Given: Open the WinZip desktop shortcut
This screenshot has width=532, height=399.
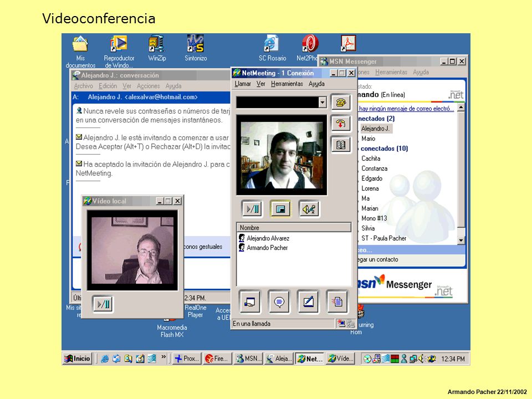Looking at the screenshot, I should (x=157, y=48).
